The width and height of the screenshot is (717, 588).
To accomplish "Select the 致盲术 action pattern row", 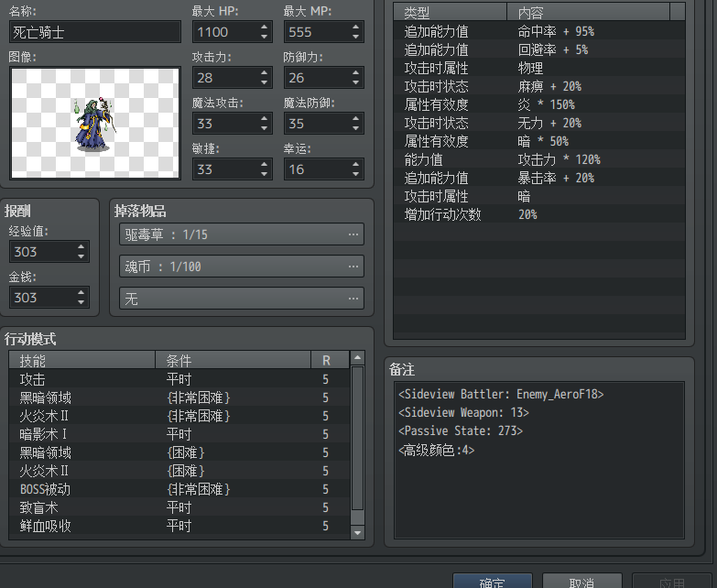I will pyautogui.click(x=179, y=507).
